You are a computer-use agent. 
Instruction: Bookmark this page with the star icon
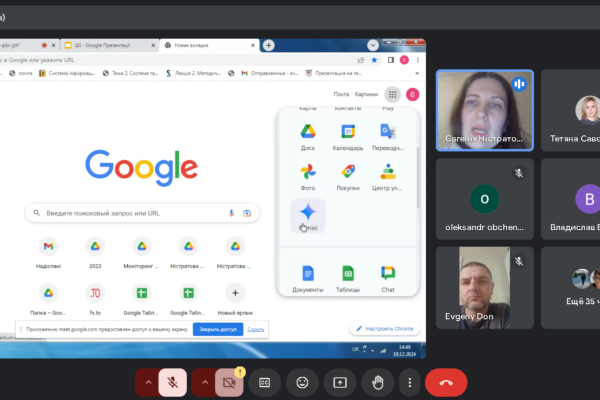[374, 60]
